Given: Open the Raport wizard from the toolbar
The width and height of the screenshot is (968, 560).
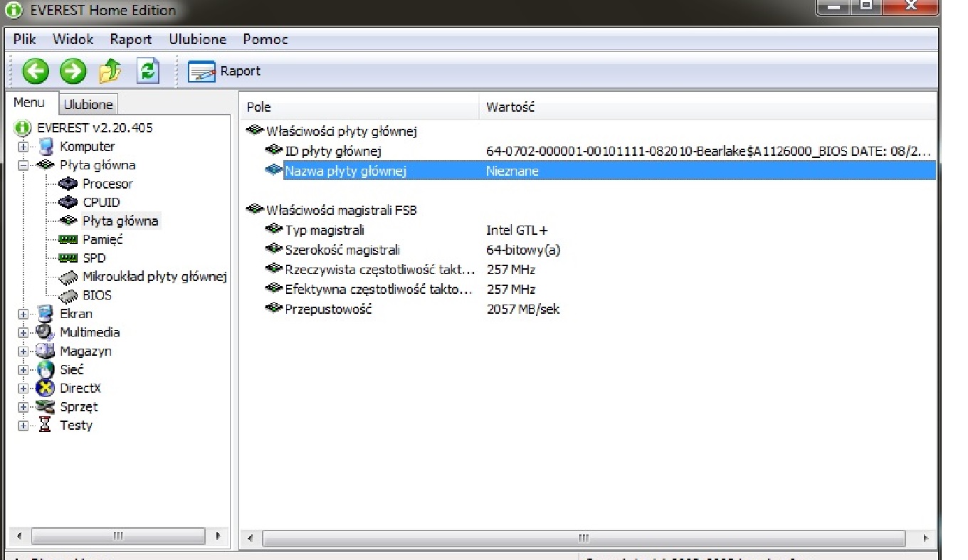Looking at the screenshot, I should pos(224,71).
